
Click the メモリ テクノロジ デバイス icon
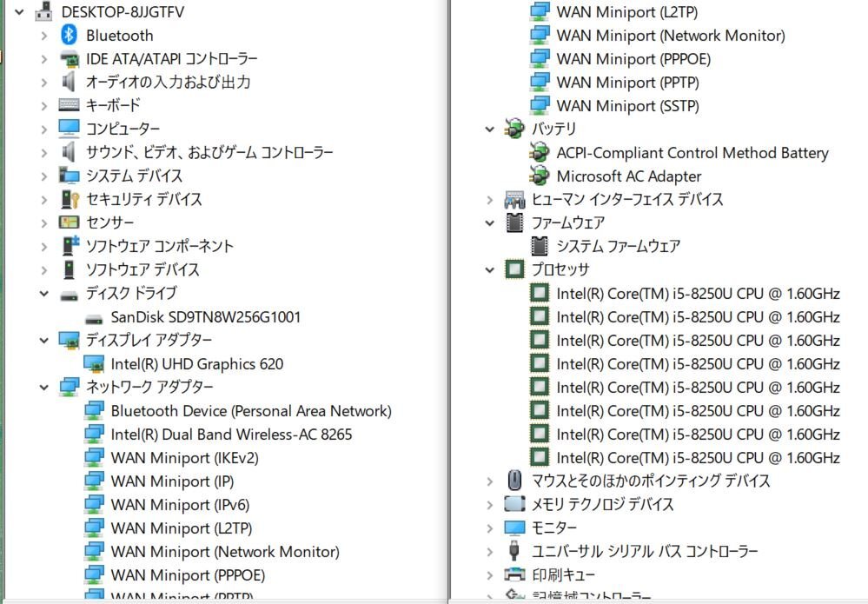pos(514,504)
